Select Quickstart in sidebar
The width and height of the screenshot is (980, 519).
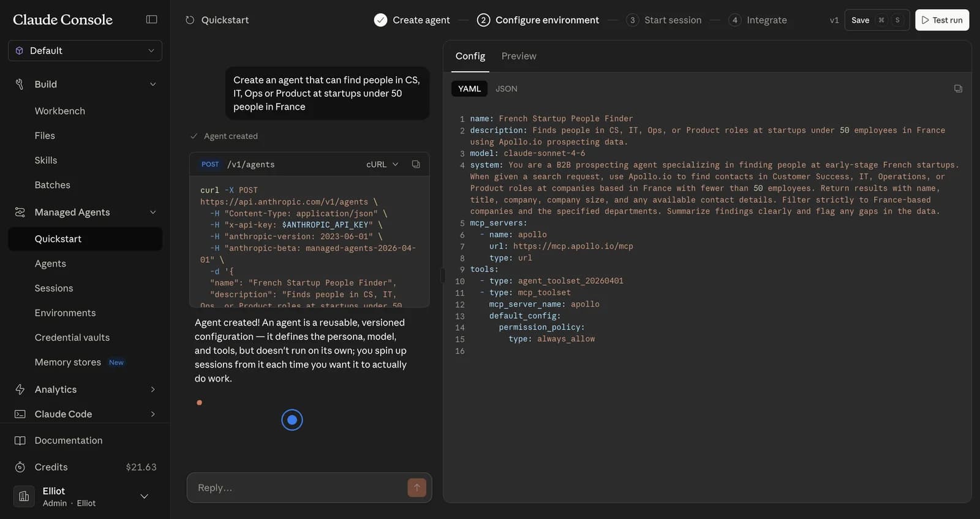click(x=85, y=239)
